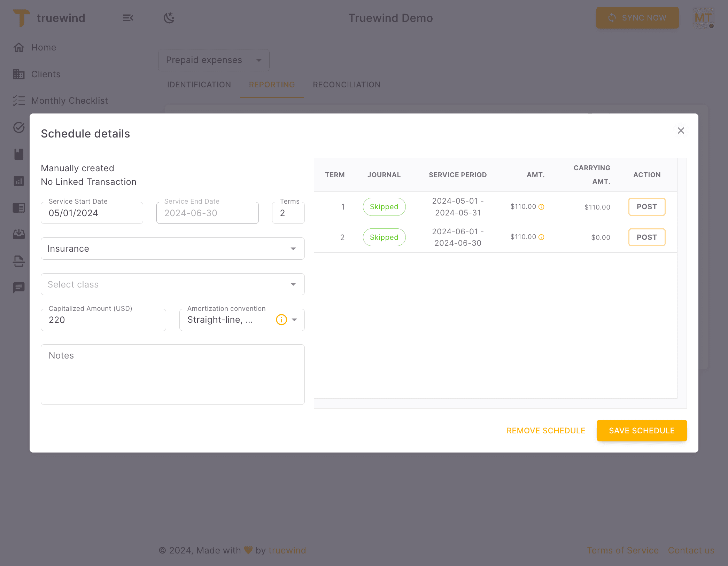Click the Remove Schedule link
This screenshot has width=728, height=566.
[x=546, y=431]
